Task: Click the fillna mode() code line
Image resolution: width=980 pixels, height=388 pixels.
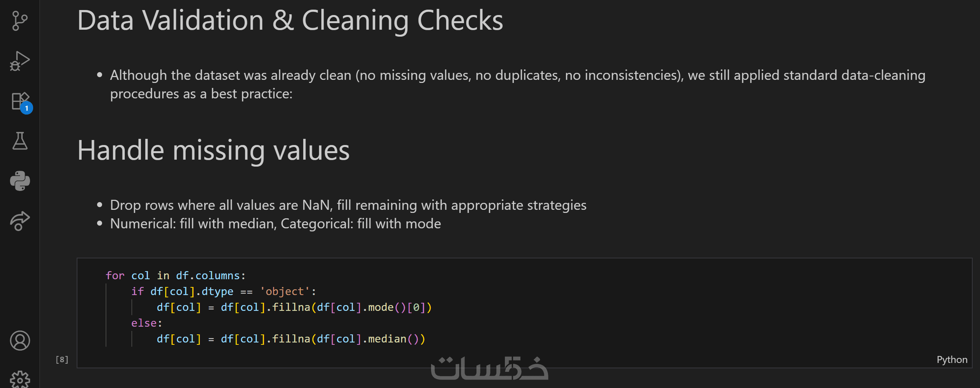Action: coord(294,307)
